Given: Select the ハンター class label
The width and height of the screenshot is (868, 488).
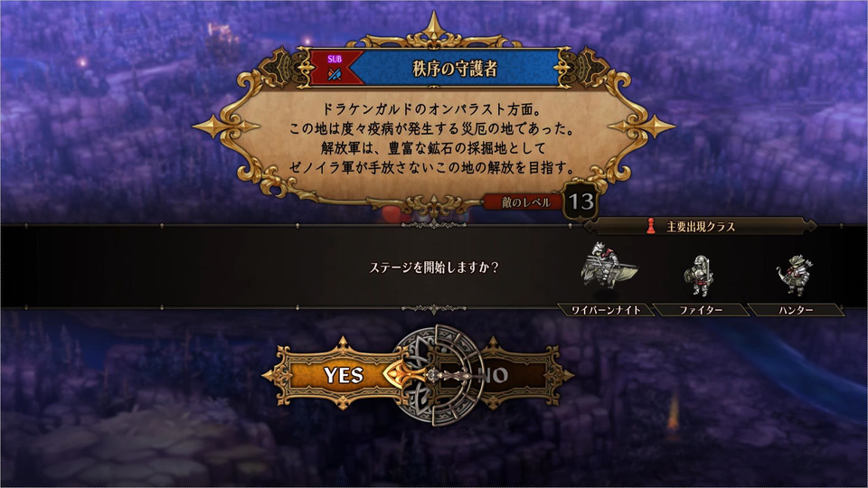Looking at the screenshot, I should point(796,310).
